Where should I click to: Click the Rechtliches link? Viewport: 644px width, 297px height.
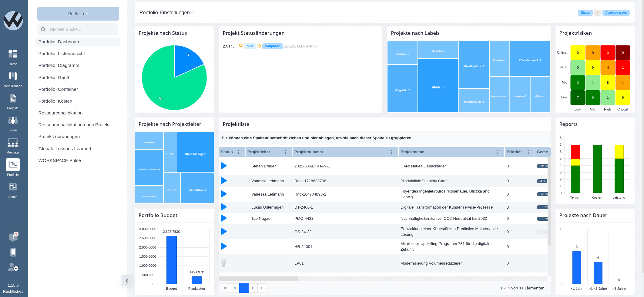pos(13,292)
